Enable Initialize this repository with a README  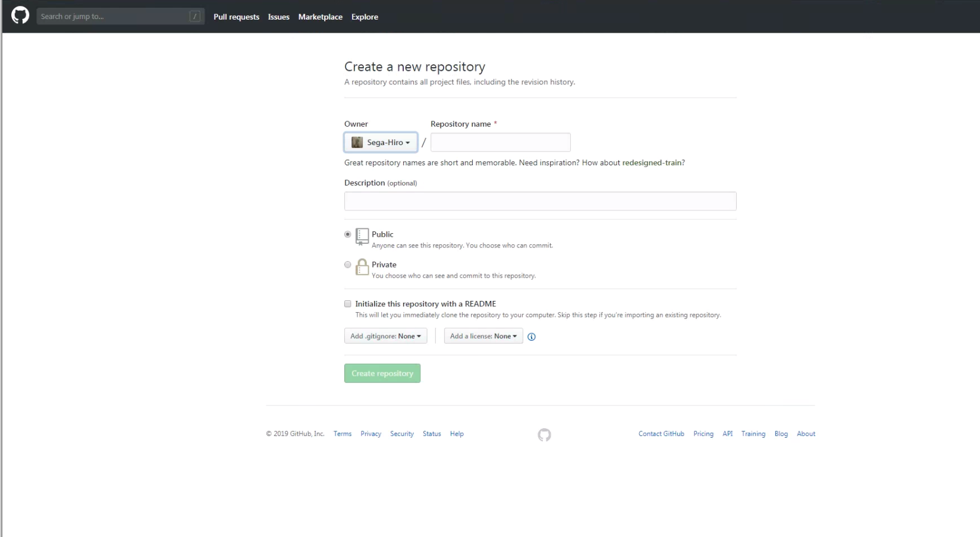[348, 304]
